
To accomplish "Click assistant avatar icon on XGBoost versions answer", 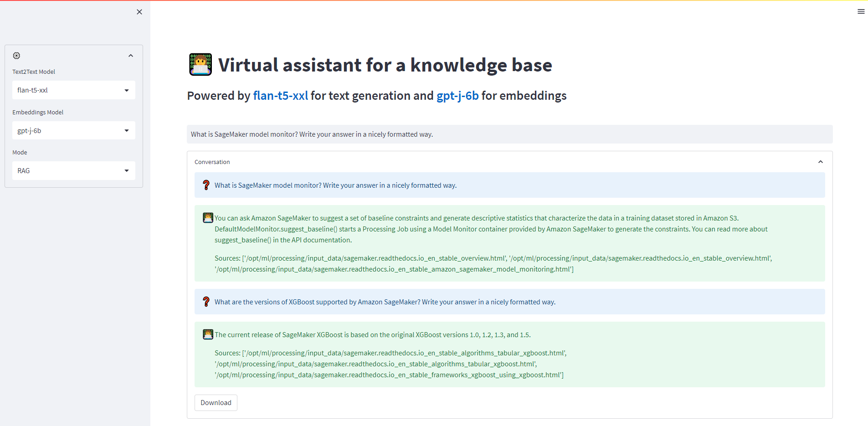I will 208,334.
